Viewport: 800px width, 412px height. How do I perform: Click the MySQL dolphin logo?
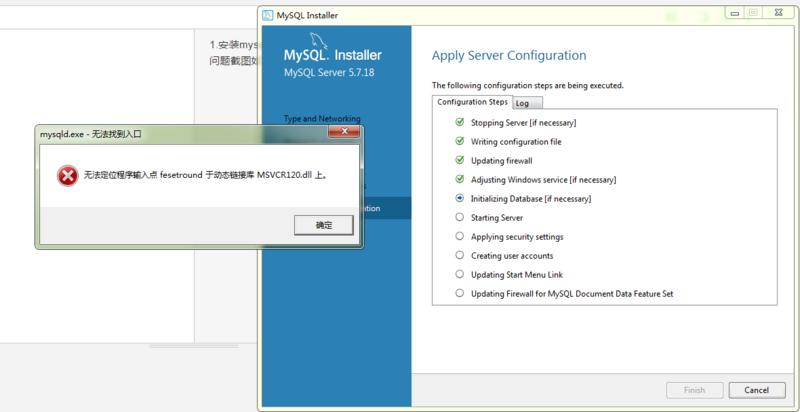click(x=319, y=41)
